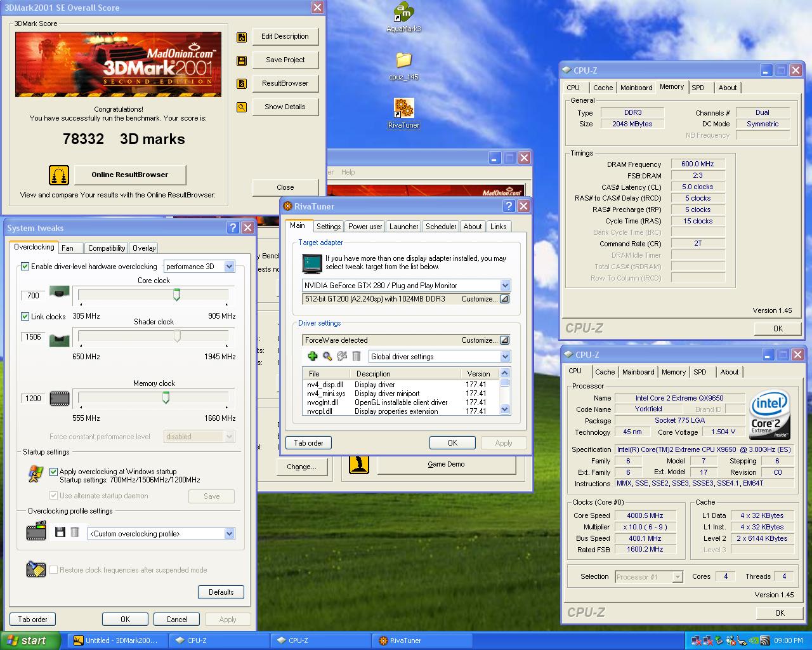This screenshot has width=812, height=650.
Task: Open the Custom overclocking profile dropdown
Action: click(x=230, y=534)
